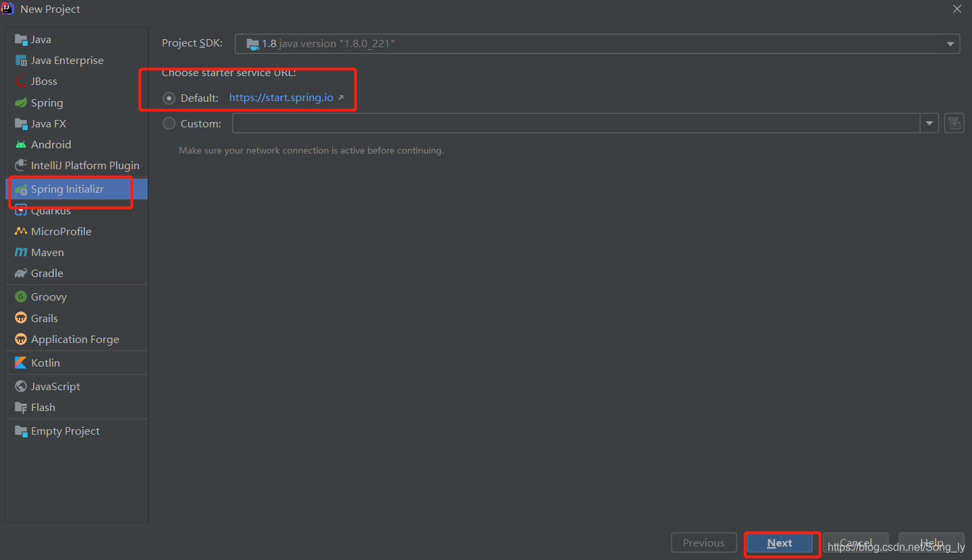Click the Java Enterprise icon
972x560 pixels.
(20, 60)
